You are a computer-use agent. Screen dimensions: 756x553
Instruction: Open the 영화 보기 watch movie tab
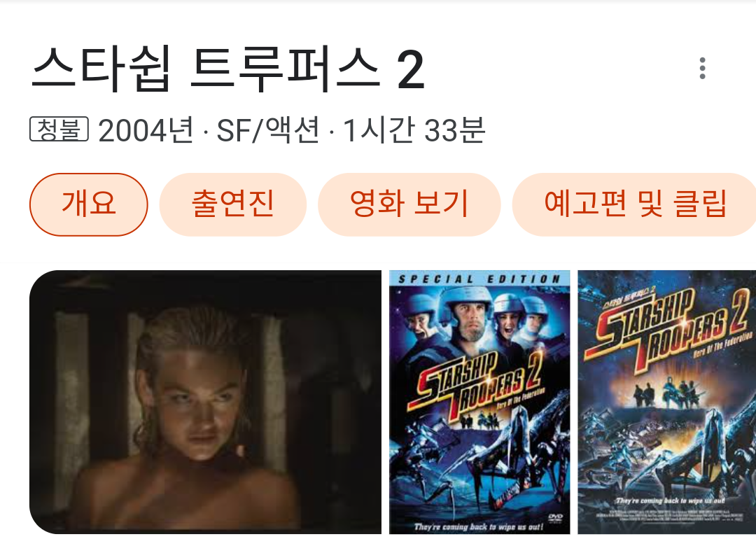(x=409, y=204)
